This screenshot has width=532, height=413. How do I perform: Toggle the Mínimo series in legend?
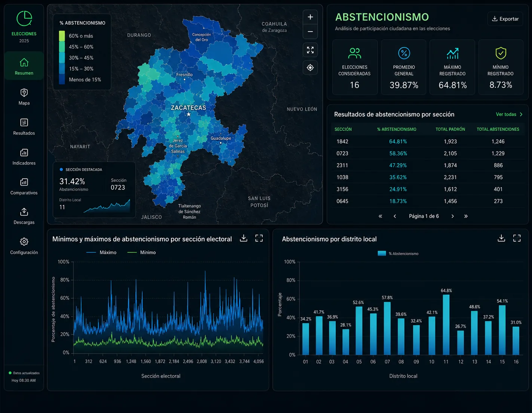pos(142,253)
